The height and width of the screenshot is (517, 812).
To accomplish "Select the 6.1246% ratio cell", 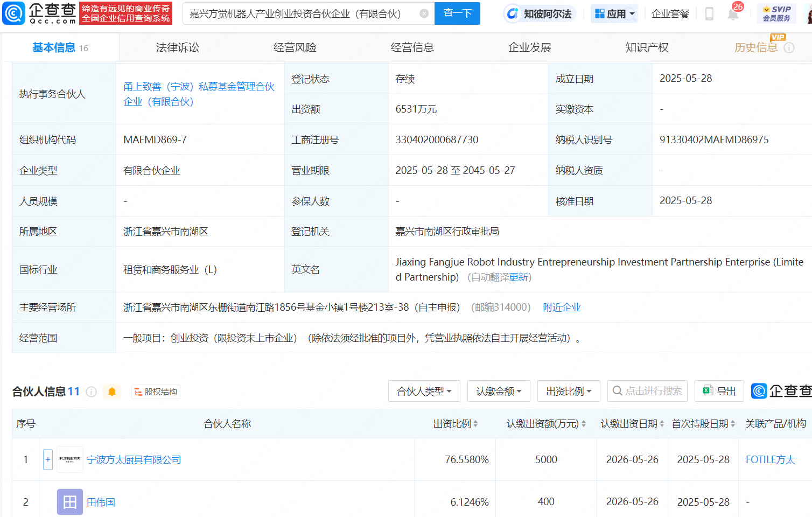I will coord(470,502).
